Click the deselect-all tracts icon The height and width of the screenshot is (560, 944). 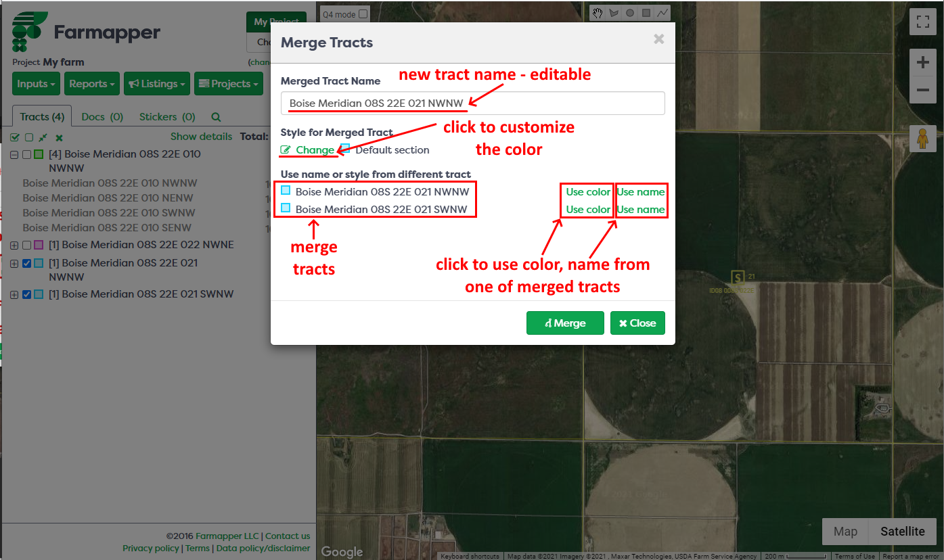(28, 137)
